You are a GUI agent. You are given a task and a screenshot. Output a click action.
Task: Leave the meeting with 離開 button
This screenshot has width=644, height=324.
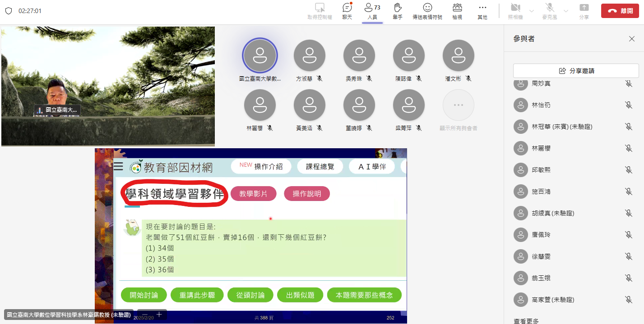click(620, 11)
